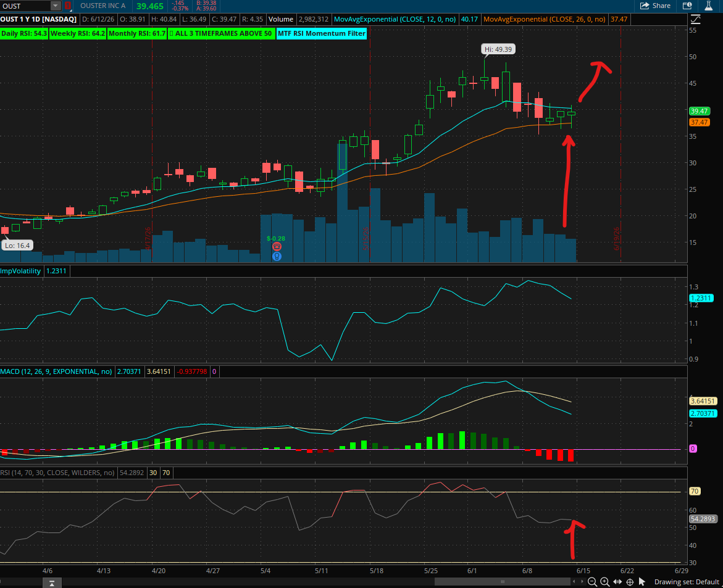Image resolution: width=723 pixels, height=588 pixels.
Task: Click the MovAvgExponential (CLOSE, 26, 0, no) label
Action: point(544,19)
